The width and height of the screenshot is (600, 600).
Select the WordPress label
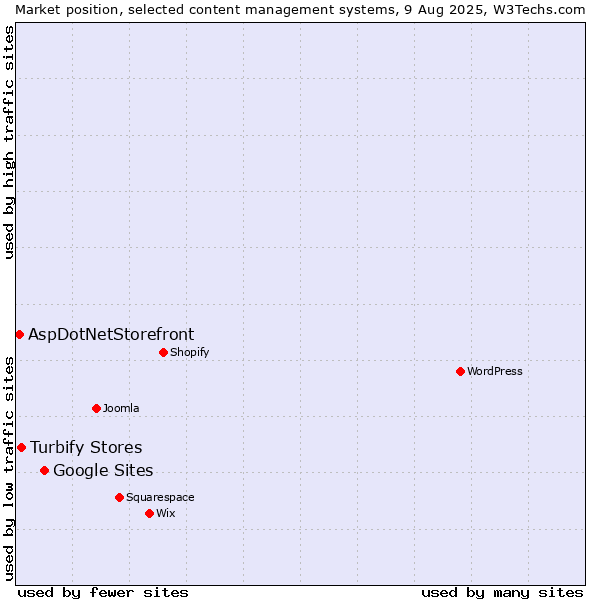click(x=494, y=372)
